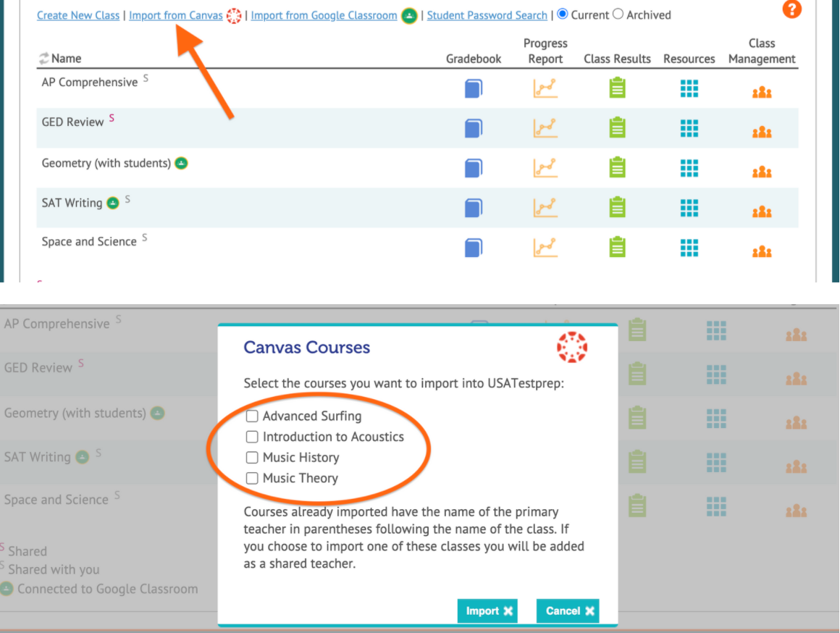The image size is (840, 633).
Task: Open Progress Report for Space and Science
Action: pos(545,247)
